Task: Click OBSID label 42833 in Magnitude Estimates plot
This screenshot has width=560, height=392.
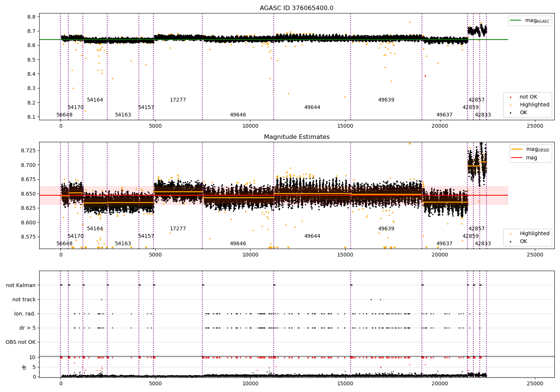Action: [x=483, y=244]
